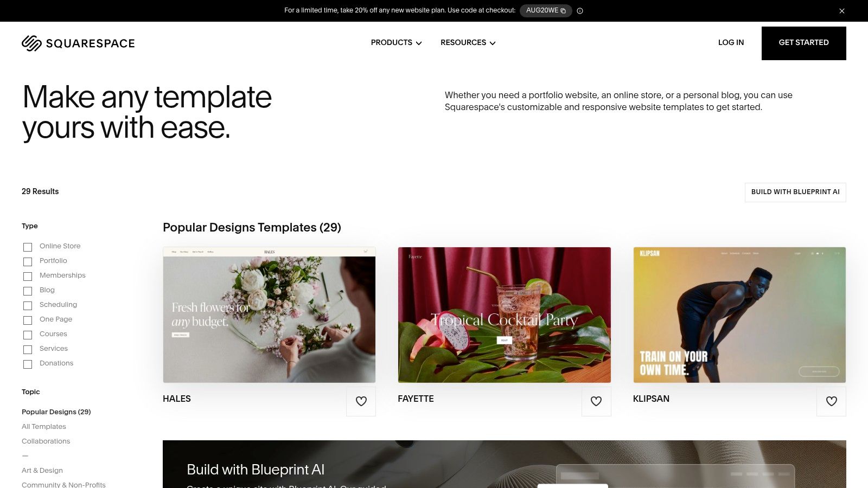The image size is (868, 488).
Task: Open the Collaborations topic
Action: pos(46,441)
